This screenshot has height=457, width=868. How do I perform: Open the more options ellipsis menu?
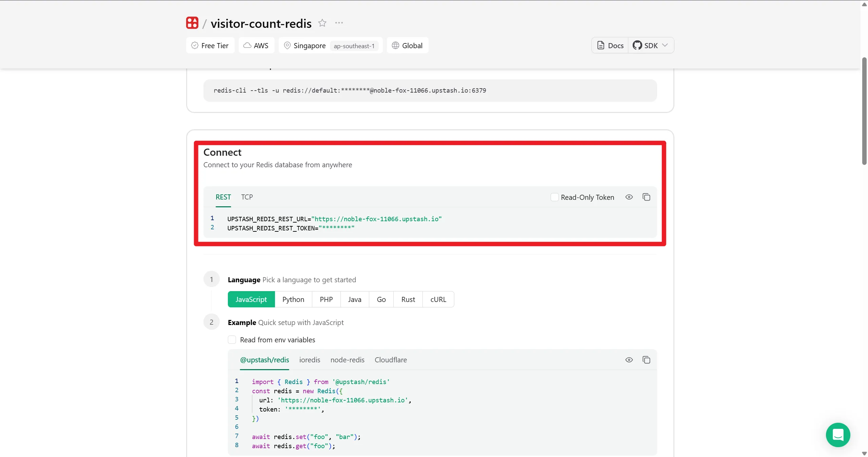tap(338, 23)
